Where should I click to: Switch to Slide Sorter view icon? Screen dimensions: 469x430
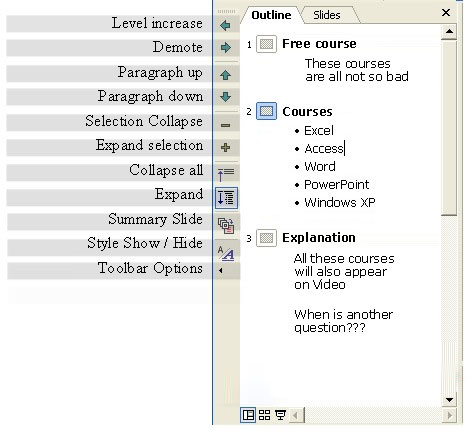pyautogui.click(x=264, y=415)
